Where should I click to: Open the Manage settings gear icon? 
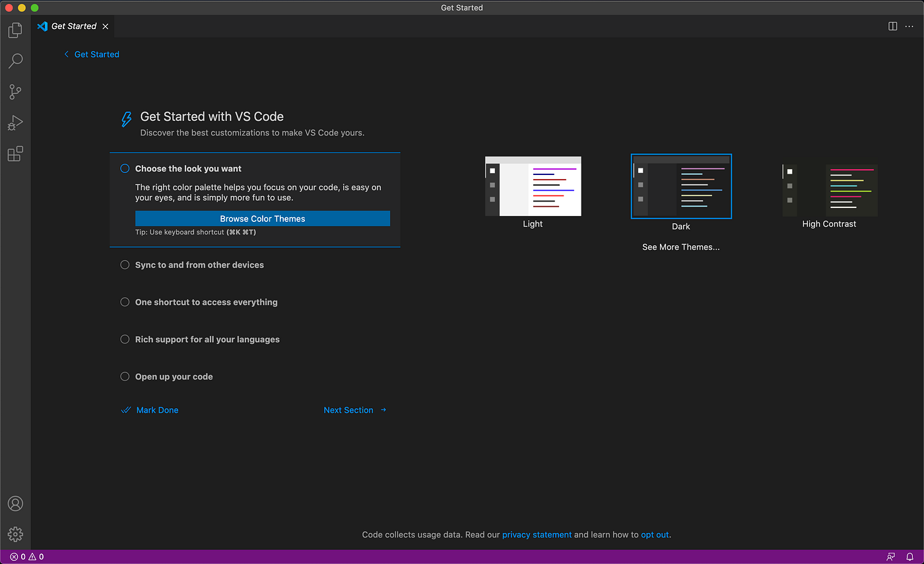point(15,534)
